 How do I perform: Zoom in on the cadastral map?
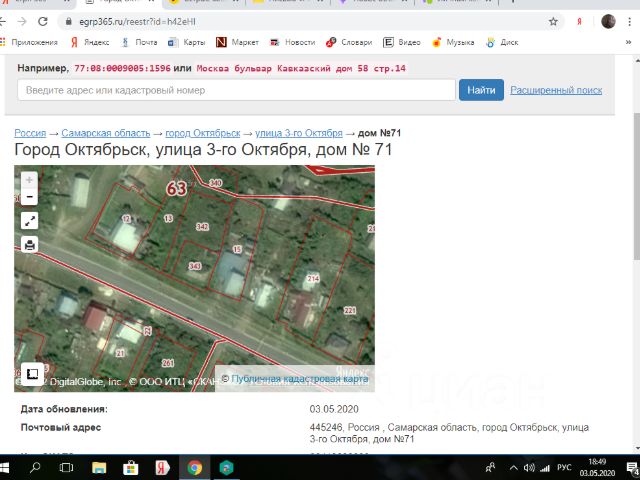tap(29, 180)
